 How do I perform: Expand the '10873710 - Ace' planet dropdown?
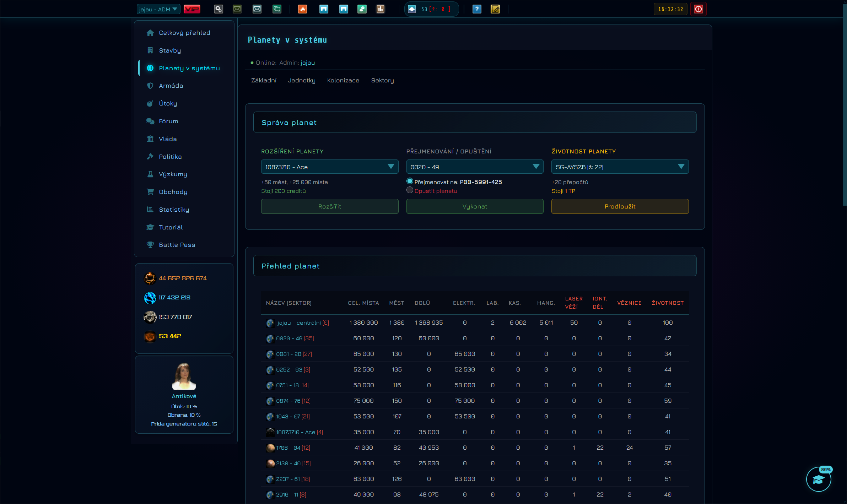[x=330, y=167]
